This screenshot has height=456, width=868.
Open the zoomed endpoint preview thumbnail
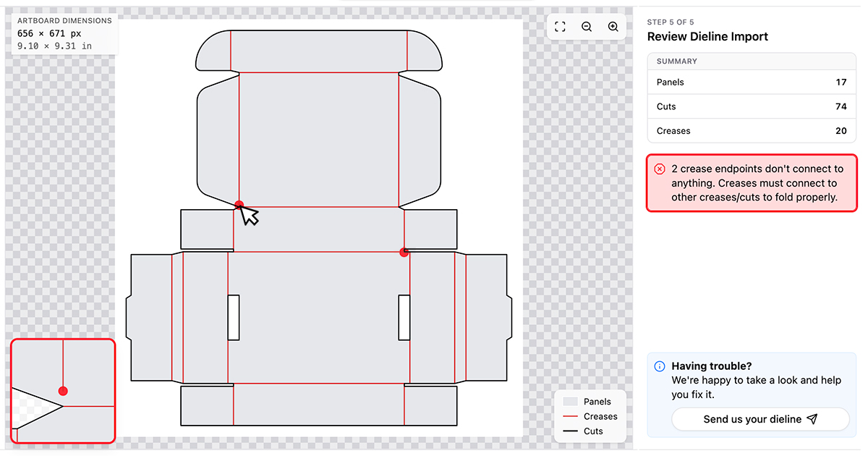coord(63,391)
